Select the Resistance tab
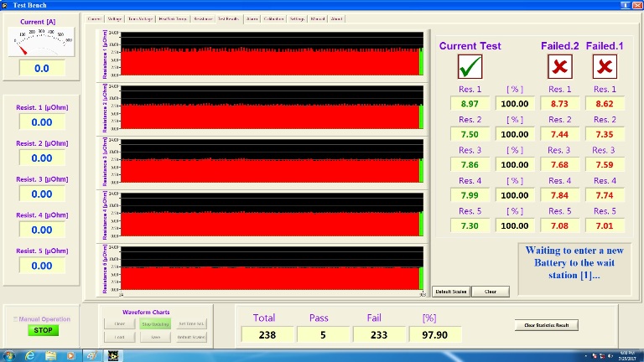 (203, 19)
